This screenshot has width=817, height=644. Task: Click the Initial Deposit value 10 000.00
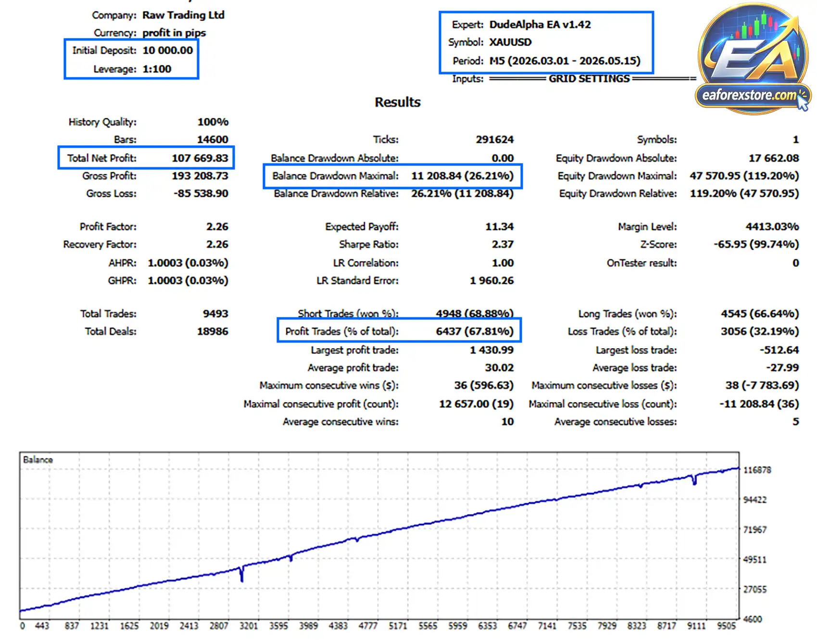pyautogui.click(x=168, y=51)
